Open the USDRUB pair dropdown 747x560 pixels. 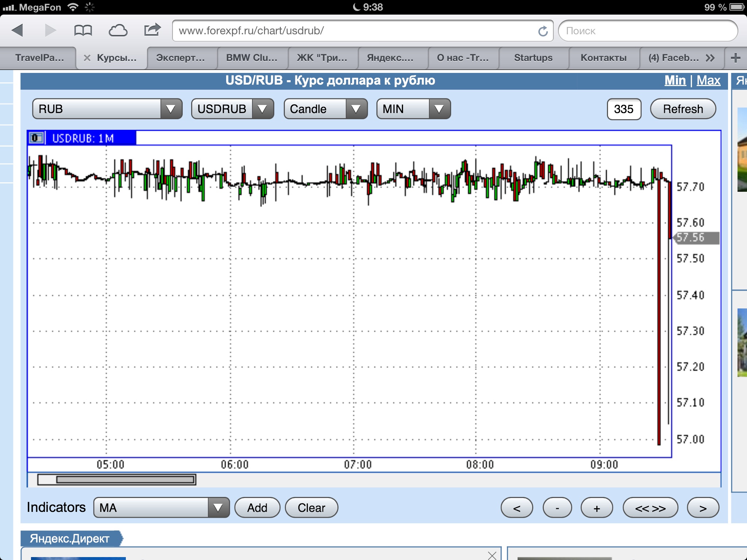(232, 109)
